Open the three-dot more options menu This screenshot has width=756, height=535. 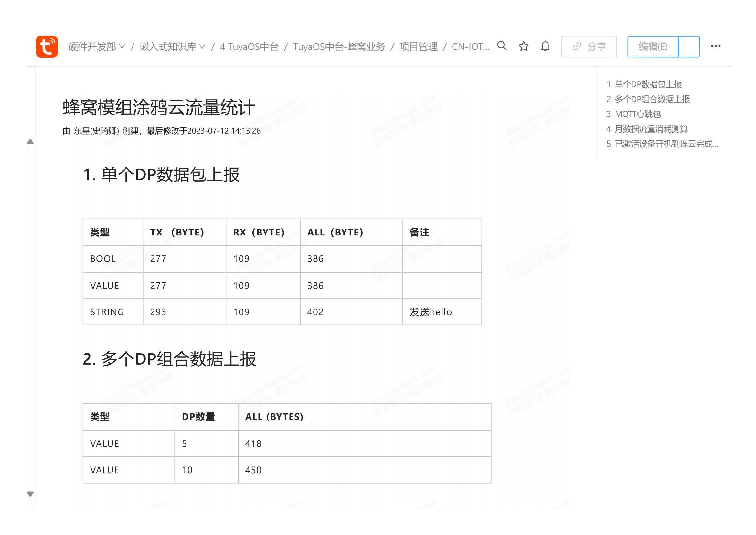(716, 46)
